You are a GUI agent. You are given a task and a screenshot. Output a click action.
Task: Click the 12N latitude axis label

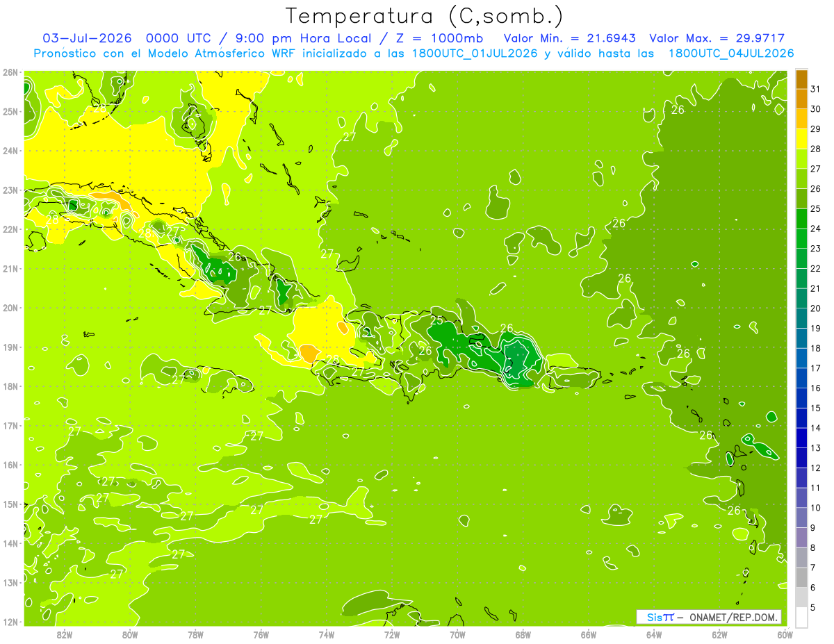point(10,622)
